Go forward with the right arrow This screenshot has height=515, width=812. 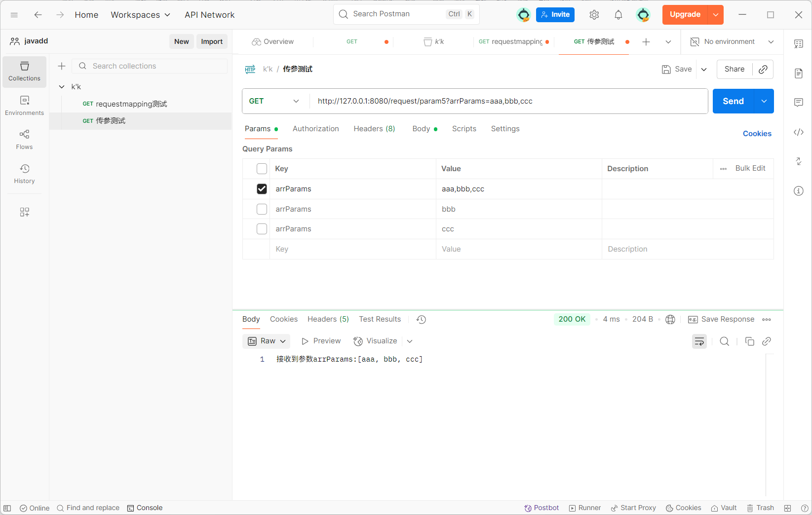(x=60, y=15)
